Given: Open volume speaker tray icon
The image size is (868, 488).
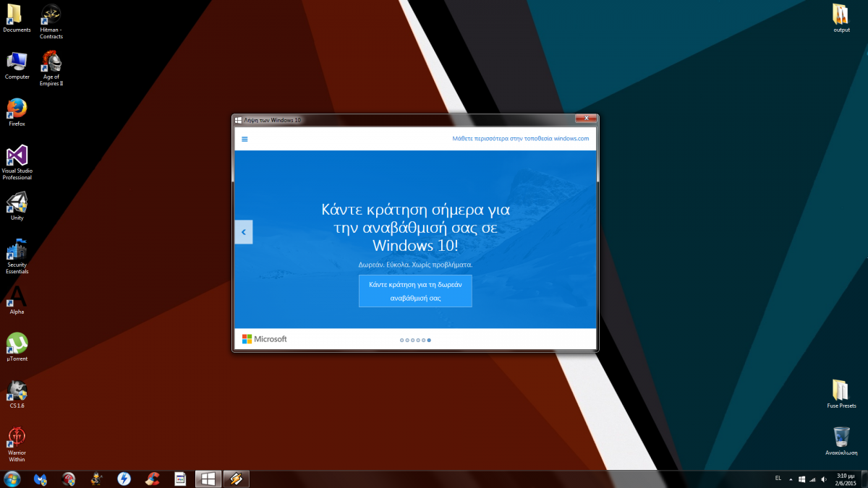Looking at the screenshot, I should 824,479.
